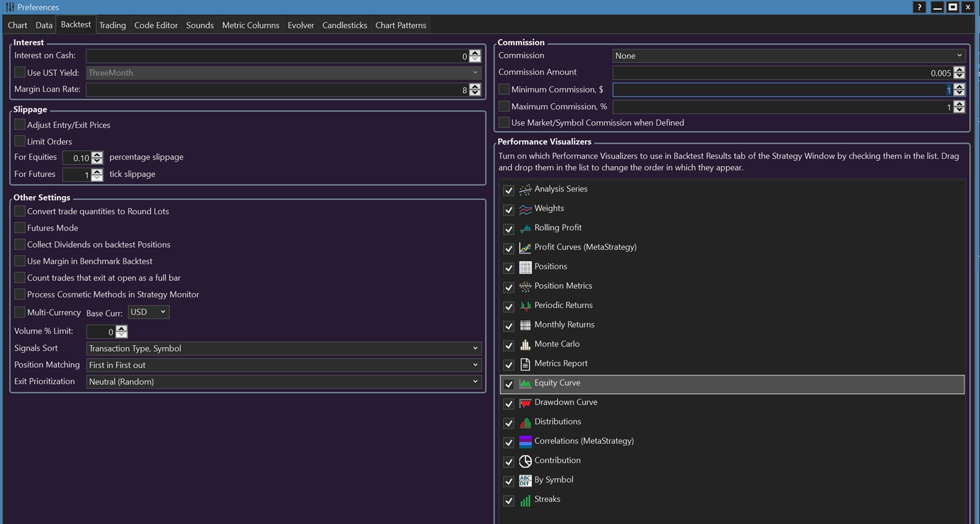Click the Correlations (MetaStrategy) icon
Viewport: 980px width, 524px height.
525,441
